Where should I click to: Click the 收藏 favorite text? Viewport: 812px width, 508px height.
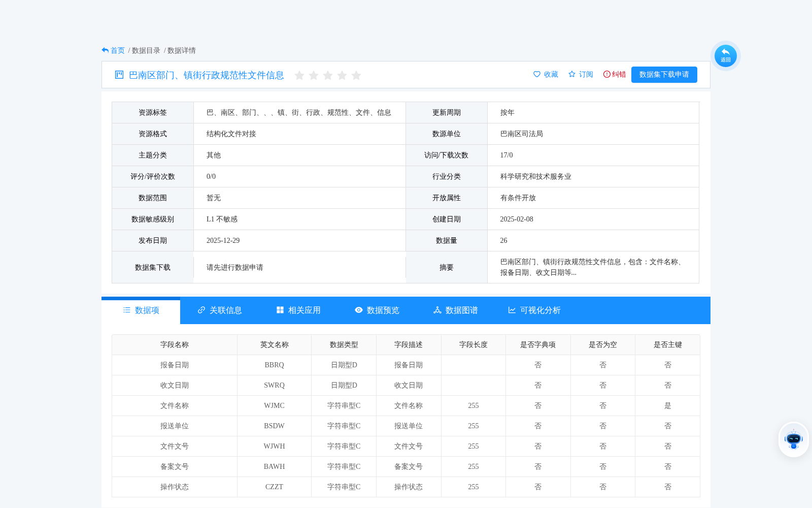tap(551, 74)
